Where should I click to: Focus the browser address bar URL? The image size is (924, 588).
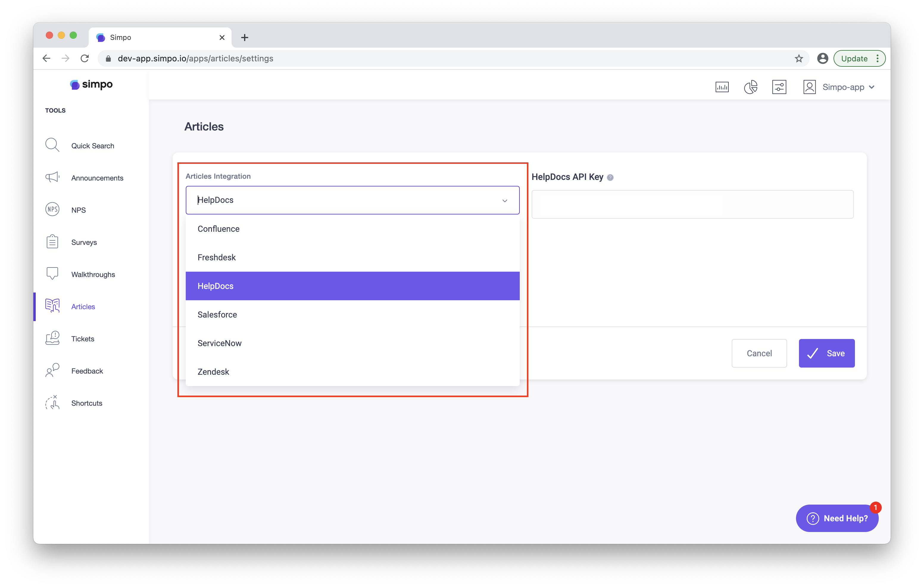click(x=195, y=58)
